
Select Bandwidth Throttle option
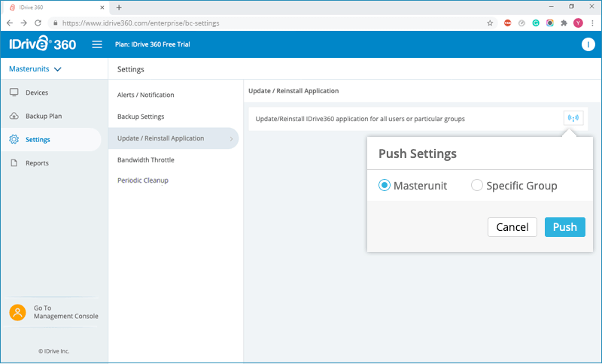tap(146, 160)
